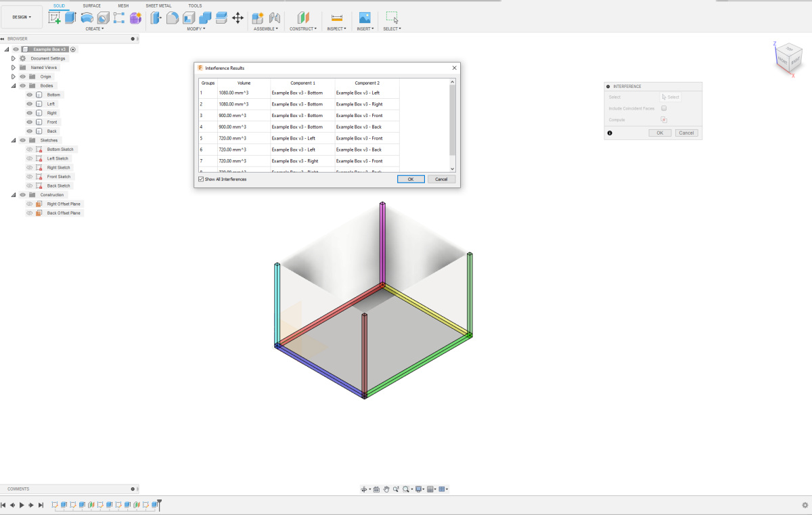The height and width of the screenshot is (515, 812).
Task: Toggle visibility of Bodies folder
Action: pyautogui.click(x=22, y=86)
